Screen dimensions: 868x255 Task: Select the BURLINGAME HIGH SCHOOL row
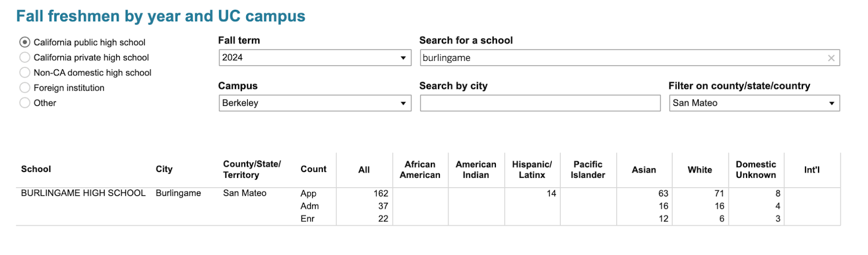pyautogui.click(x=83, y=193)
